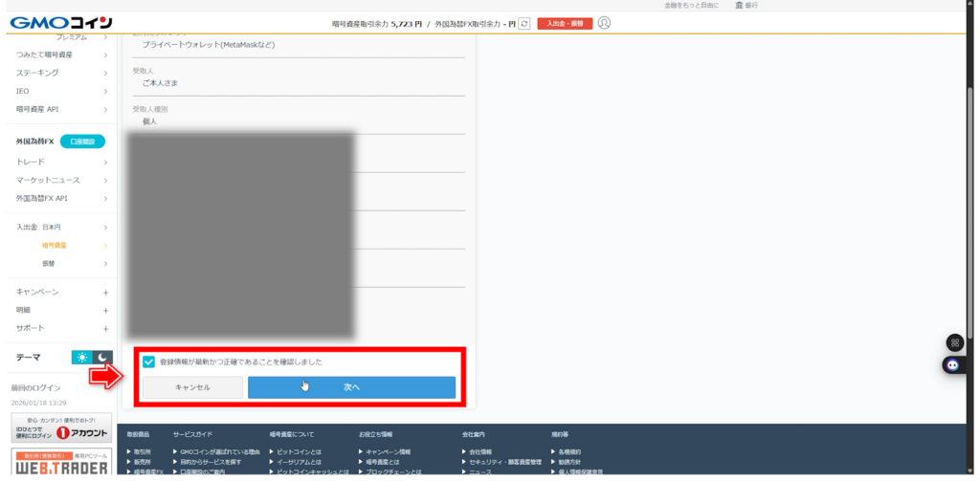Uncheck the 登録情報が最新 confirmation checkbox
Image resolution: width=980 pixels, height=481 pixels.
(x=148, y=361)
